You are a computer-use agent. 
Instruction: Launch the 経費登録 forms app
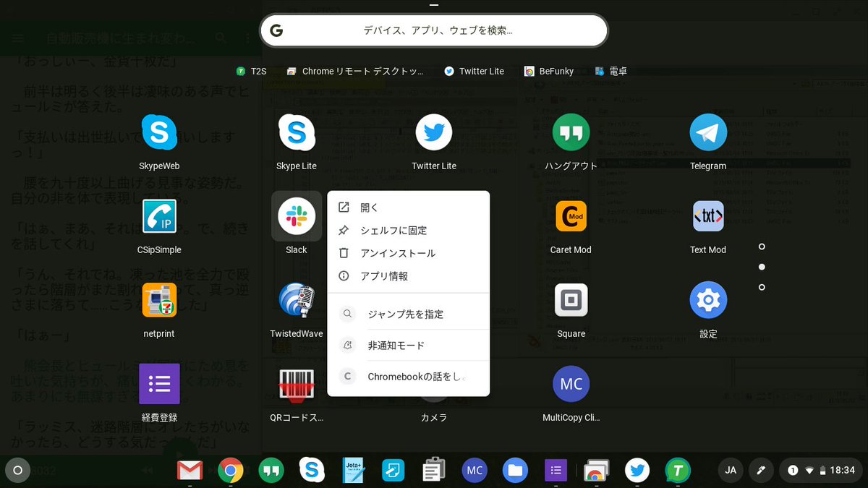[x=159, y=384]
